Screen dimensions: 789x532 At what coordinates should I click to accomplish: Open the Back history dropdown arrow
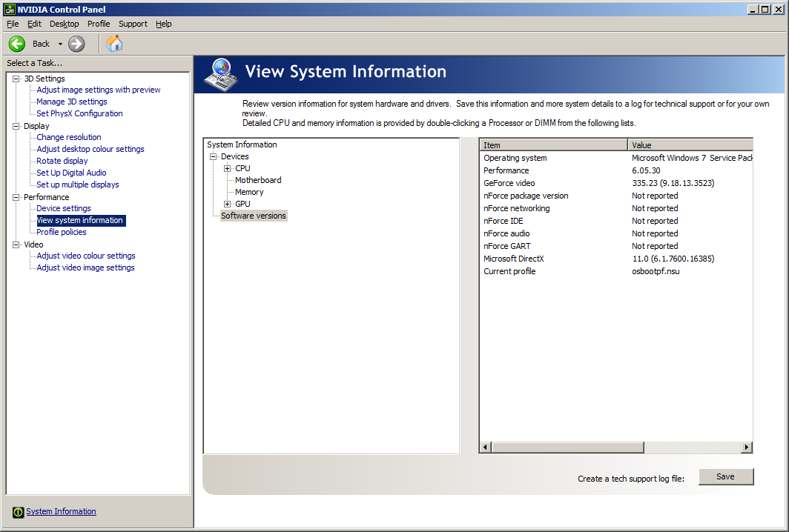coord(60,44)
